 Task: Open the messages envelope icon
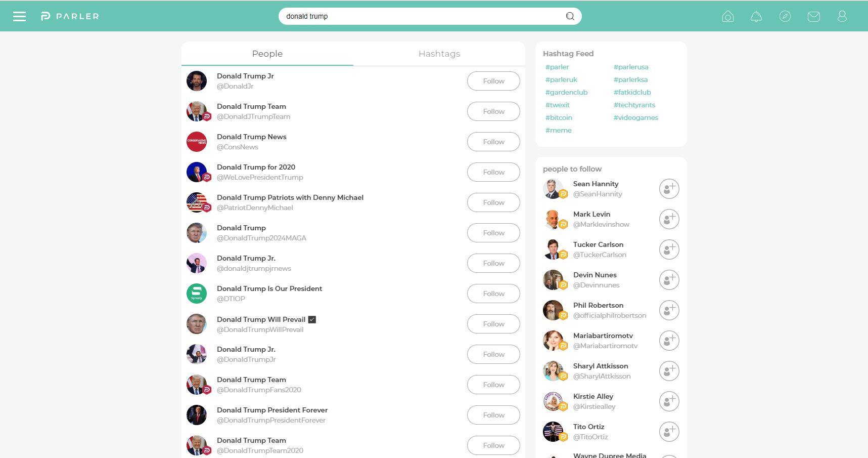(813, 17)
